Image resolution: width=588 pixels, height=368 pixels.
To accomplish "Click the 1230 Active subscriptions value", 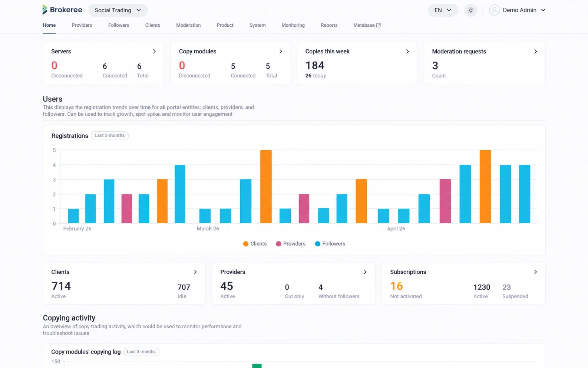I will coord(482,287).
